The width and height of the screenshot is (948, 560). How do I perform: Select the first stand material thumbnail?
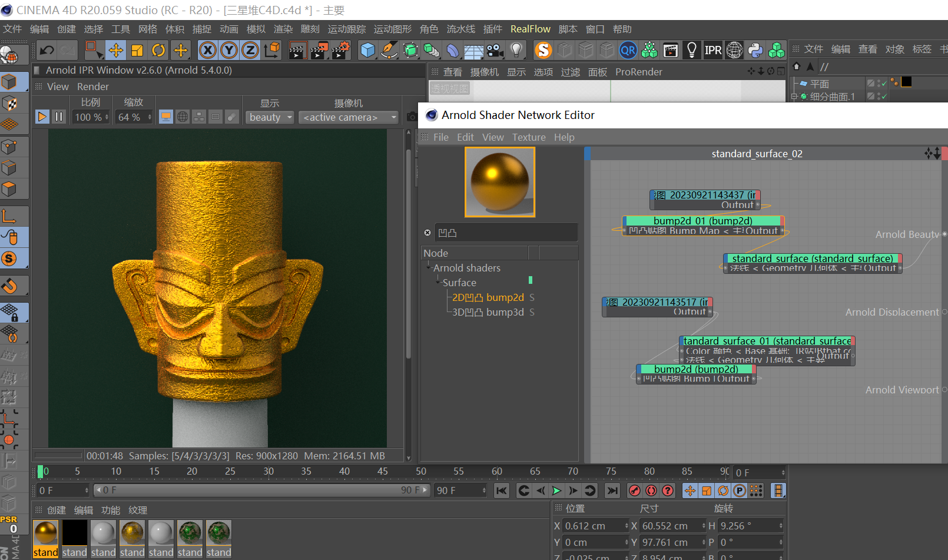(45, 533)
